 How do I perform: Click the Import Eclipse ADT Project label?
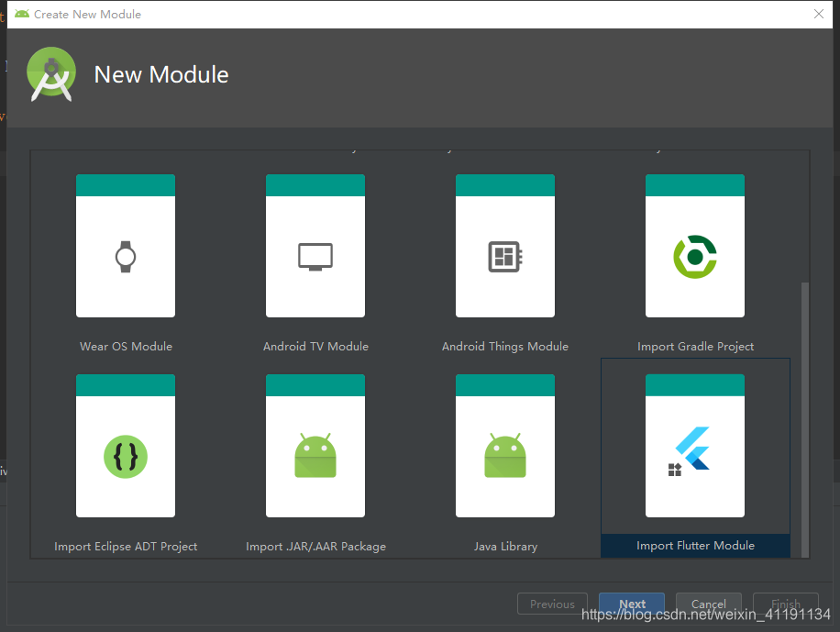126,547
